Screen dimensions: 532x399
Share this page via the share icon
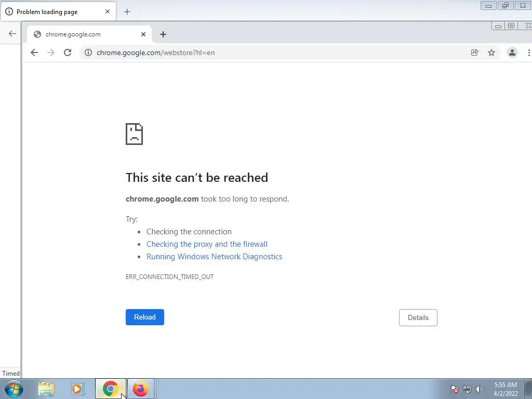pos(475,52)
